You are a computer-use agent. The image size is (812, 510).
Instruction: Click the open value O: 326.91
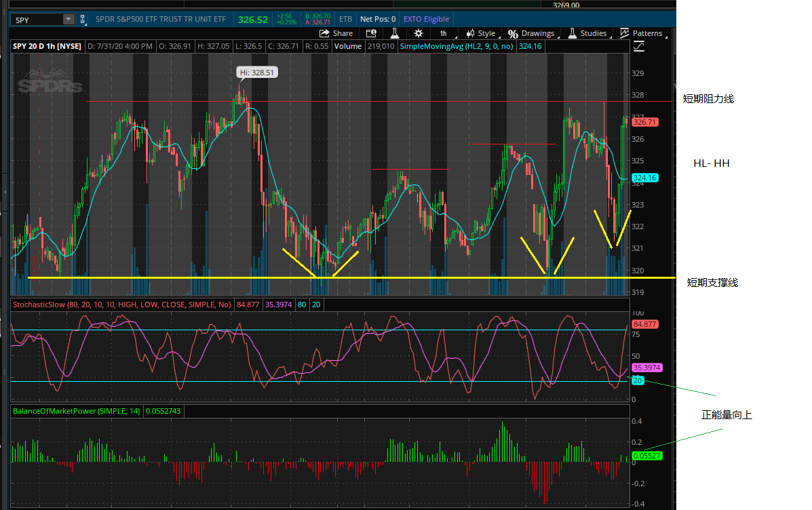click(x=175, y=46)
